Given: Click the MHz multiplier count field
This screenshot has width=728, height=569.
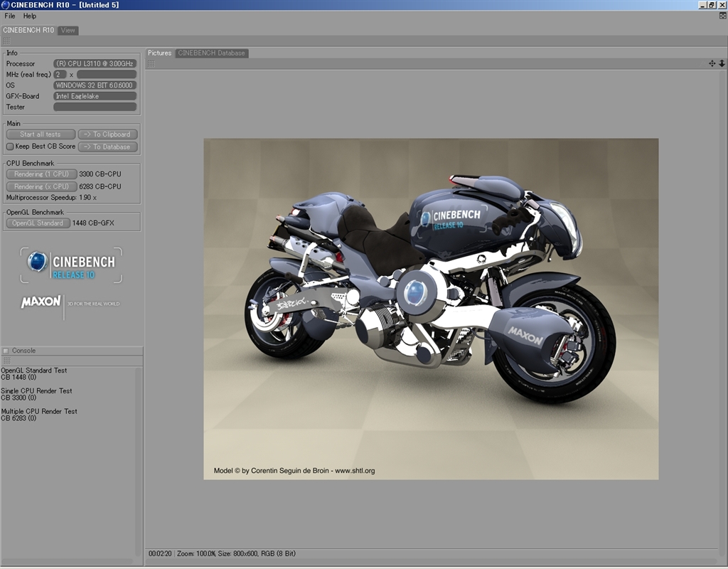Looking at the screenshot, I should tap(60, 74).
